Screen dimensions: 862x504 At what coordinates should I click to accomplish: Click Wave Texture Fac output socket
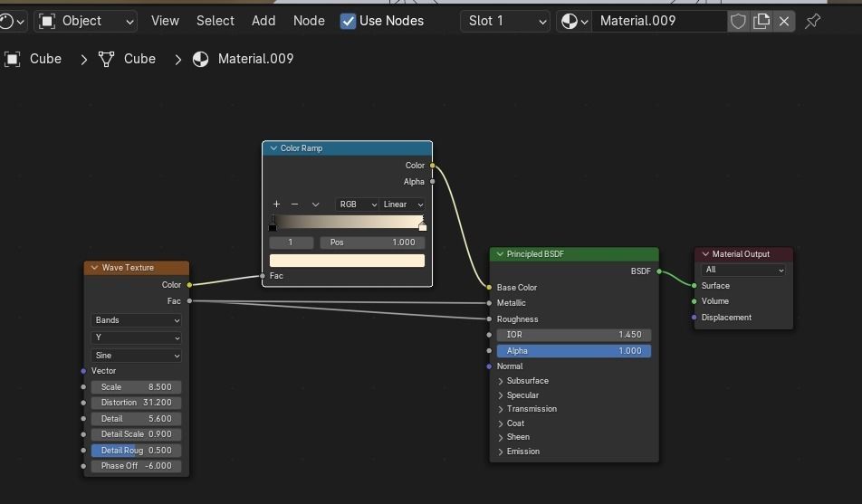[x=189, y=301]
